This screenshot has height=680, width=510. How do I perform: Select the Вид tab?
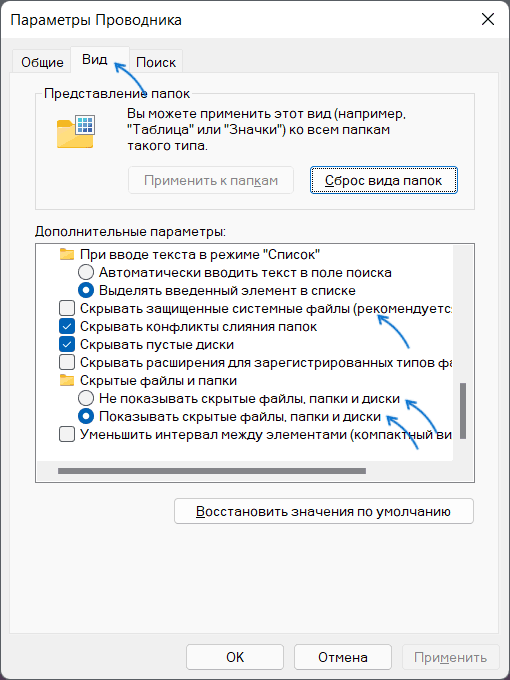click(x=95, y=59)
